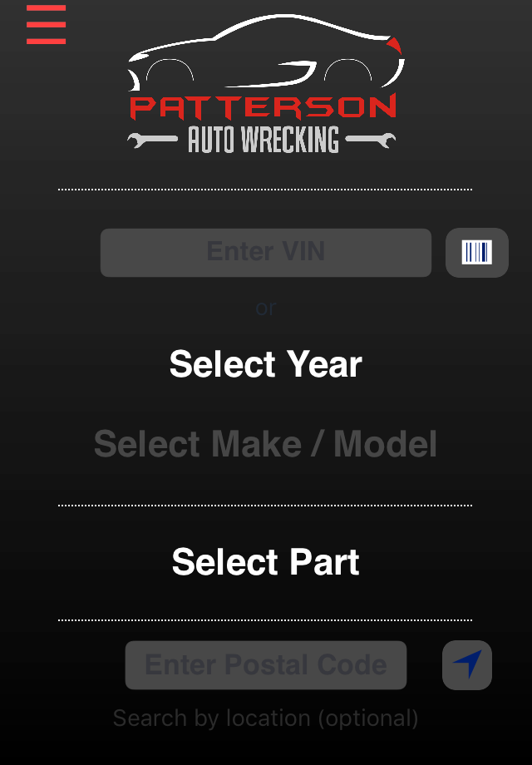Click dotted divider below Select Part
Screen dimensions: 532x765
click(266, 619)
